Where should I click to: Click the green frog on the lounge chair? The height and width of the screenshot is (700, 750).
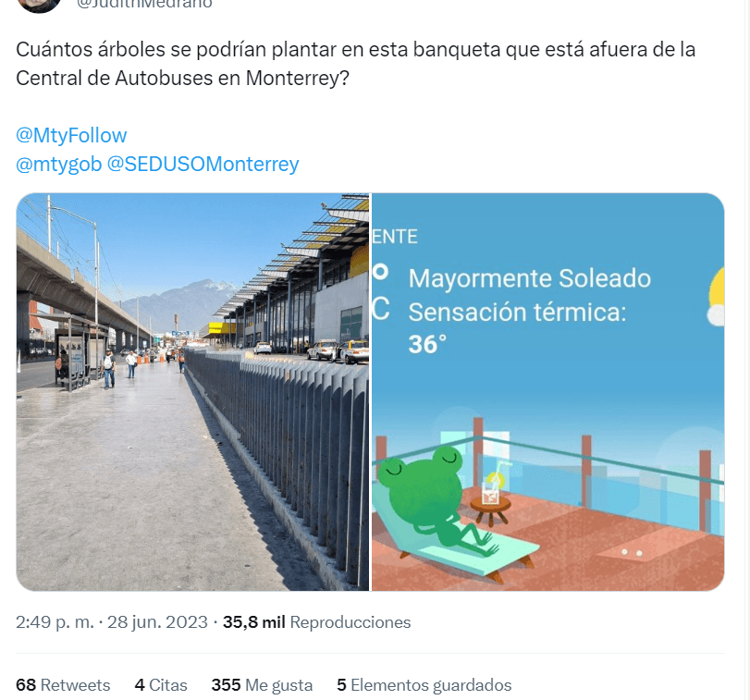coord(430,499)
